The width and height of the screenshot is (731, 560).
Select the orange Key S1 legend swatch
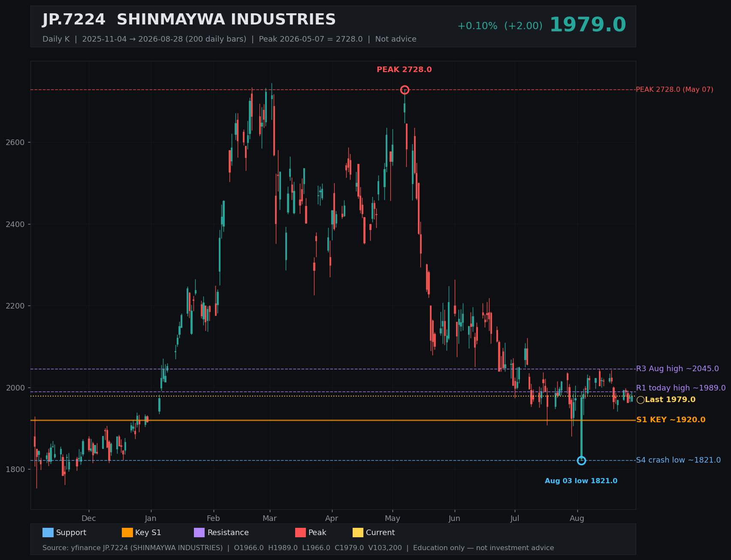point(127,533)
